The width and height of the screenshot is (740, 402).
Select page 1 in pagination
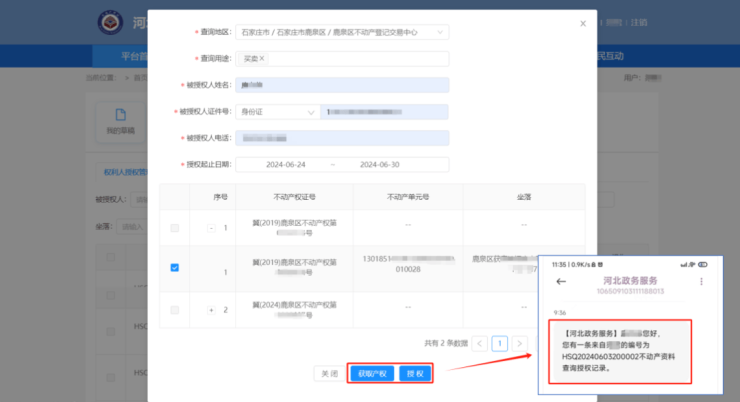point(500,343)
